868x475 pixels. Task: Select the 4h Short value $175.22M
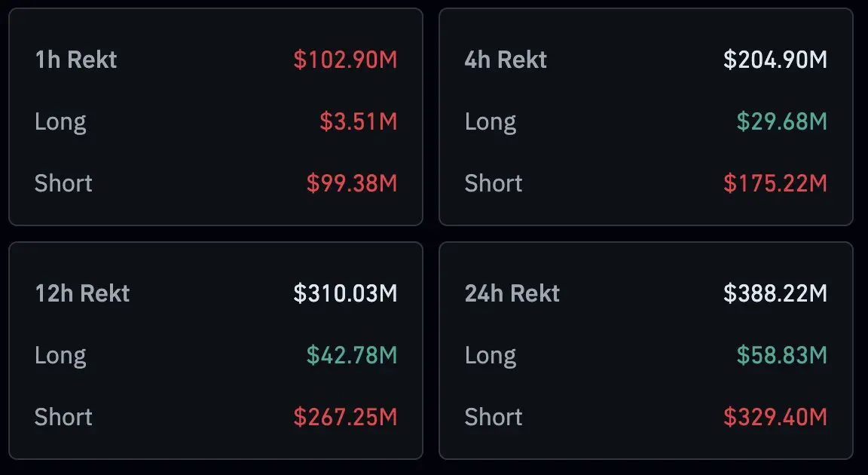click(775, 183)
